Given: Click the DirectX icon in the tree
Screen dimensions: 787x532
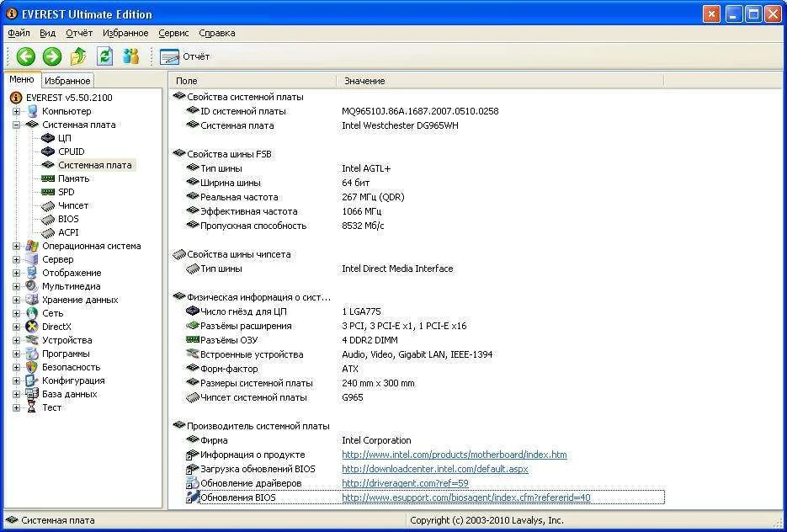Looking at the screenshot, I should coord(32,327).
